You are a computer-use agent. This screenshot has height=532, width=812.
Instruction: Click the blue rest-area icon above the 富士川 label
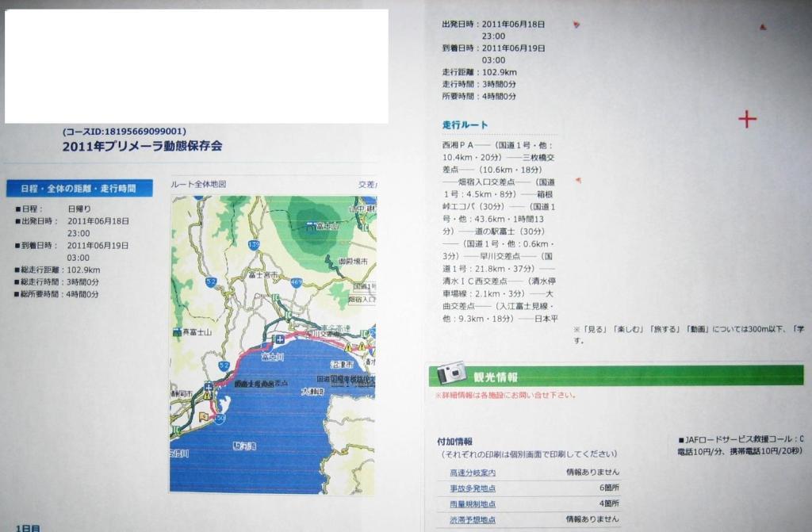click(279, 339)
